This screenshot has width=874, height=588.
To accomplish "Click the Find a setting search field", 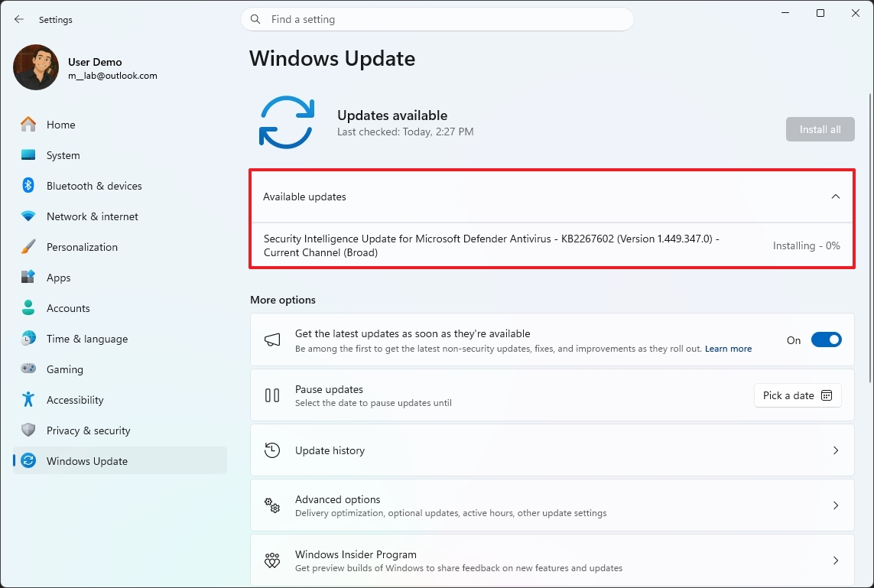I will (437, 19).
